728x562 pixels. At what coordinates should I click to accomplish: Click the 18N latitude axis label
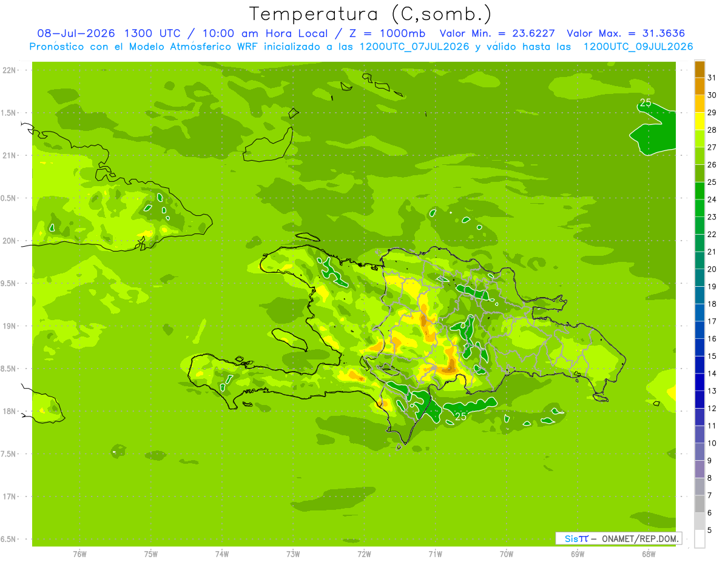point(10,411)
